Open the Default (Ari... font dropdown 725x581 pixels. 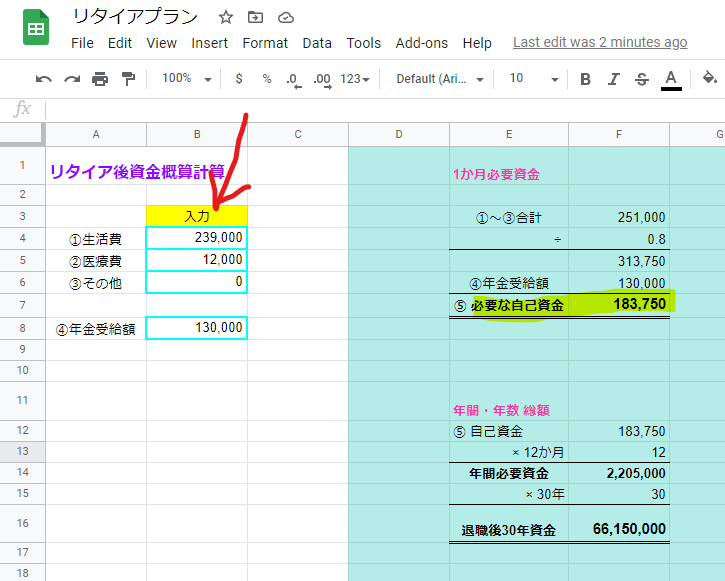tap(440, 79)
